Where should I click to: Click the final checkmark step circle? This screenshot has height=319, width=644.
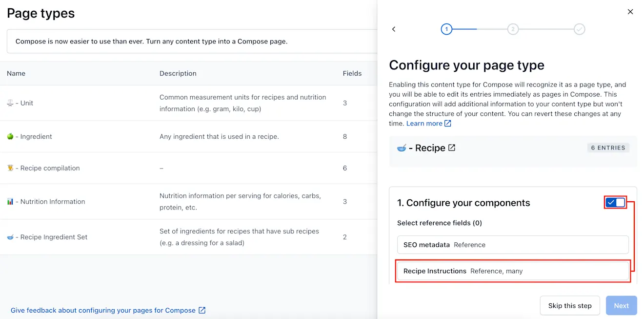(579, 29)
